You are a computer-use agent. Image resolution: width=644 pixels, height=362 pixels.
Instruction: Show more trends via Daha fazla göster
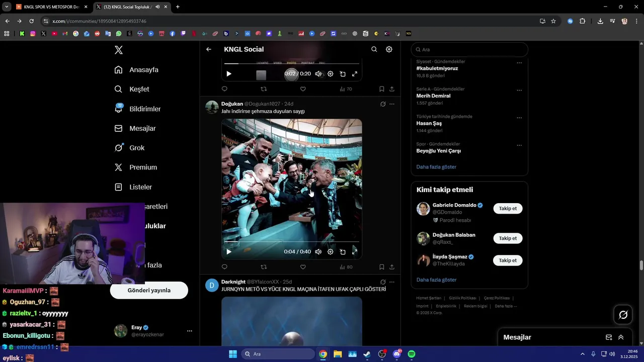(436, 167)
